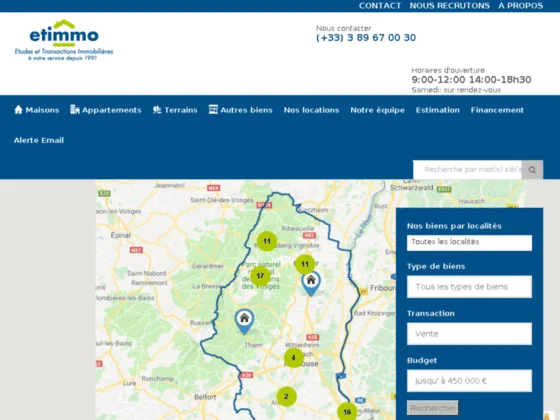Viewport: 560px width, 420px height.
Task: Click the Saint-Dié-des-Vosges map label
Action: point(221,200)
